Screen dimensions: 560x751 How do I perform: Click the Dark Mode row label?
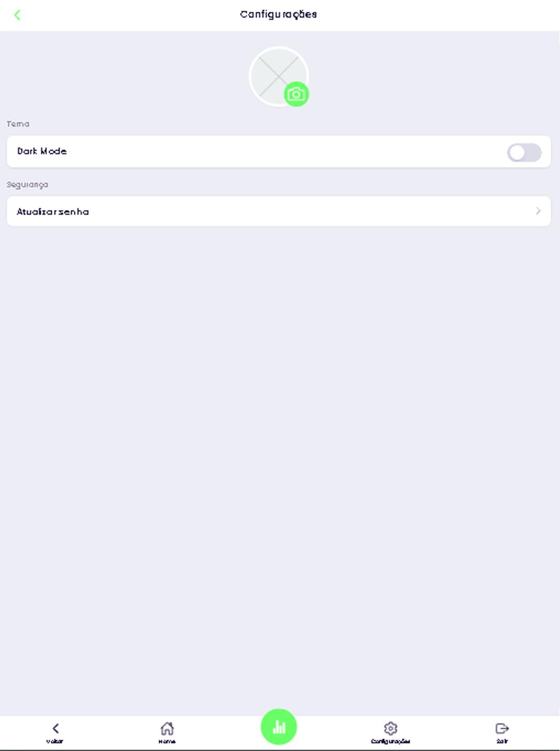pos(42,151)
